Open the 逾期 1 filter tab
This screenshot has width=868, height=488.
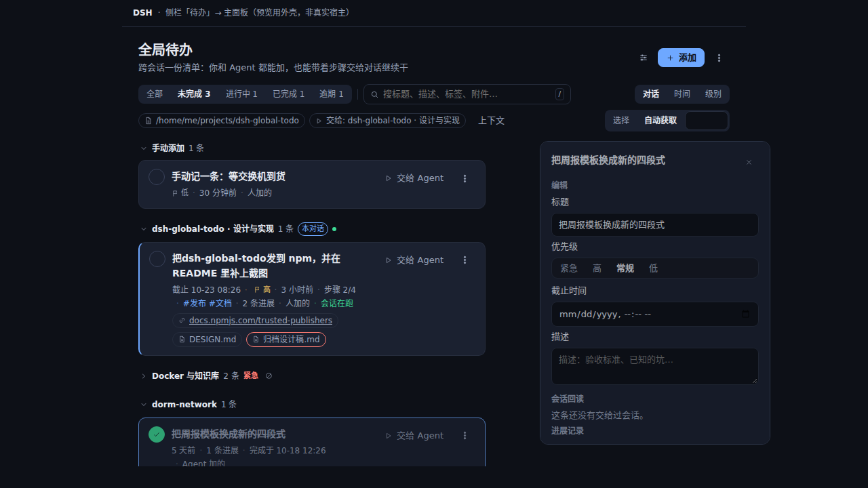tap(332, 94)
